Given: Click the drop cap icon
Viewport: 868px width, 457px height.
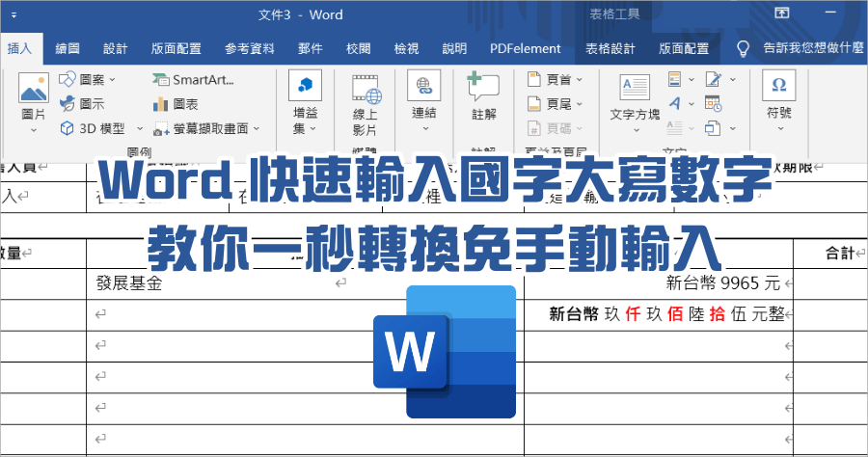Looking at the screenshot, I should point(674,128).
